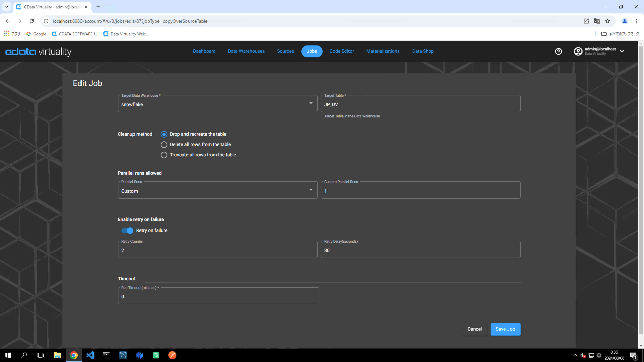Reload the page using refresh icon

click(32, 21)
